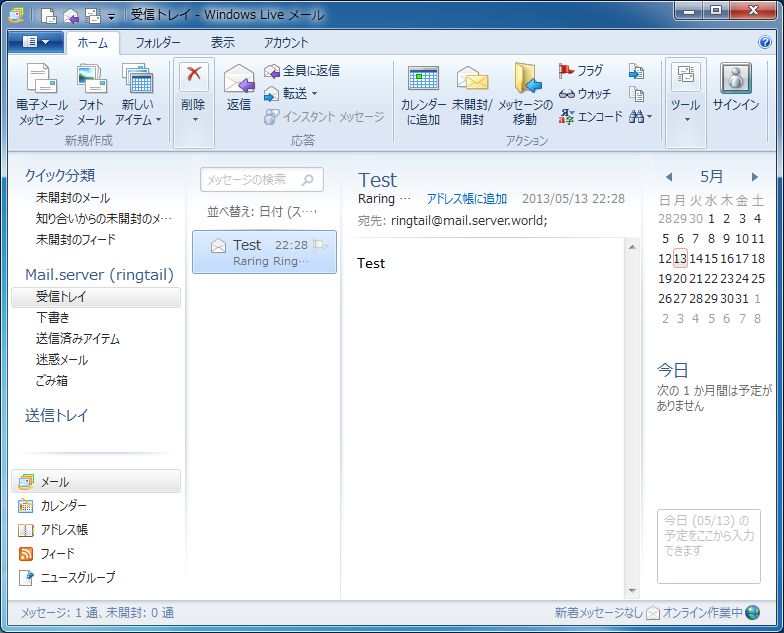Open the 迷惑メール folder
The height and width of the screenshot is (633, 784).
pos(62,360)
